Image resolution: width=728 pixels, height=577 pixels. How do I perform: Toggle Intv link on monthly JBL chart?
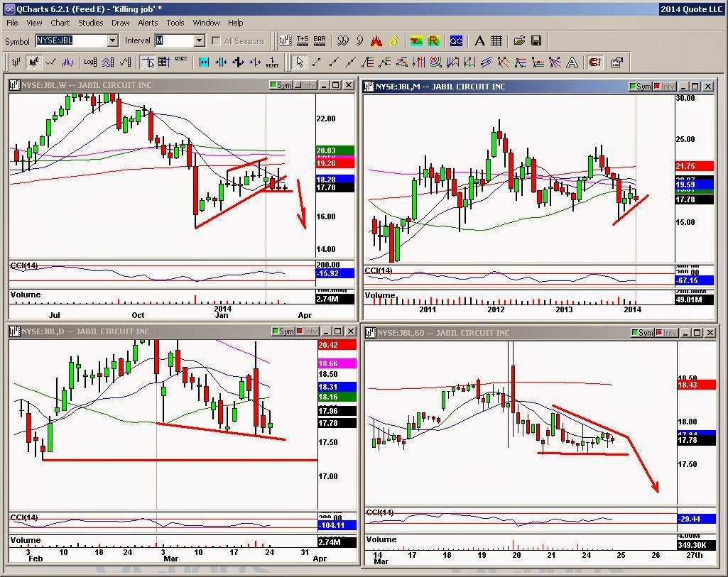click(664, 87)
